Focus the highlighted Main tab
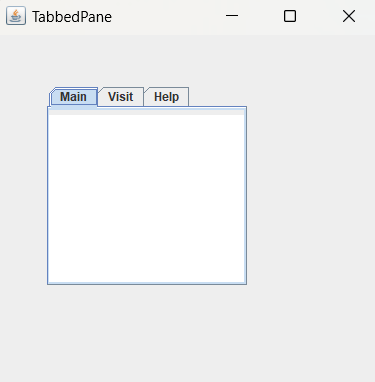This screenshot has height=382, width=375. (73, 97)
